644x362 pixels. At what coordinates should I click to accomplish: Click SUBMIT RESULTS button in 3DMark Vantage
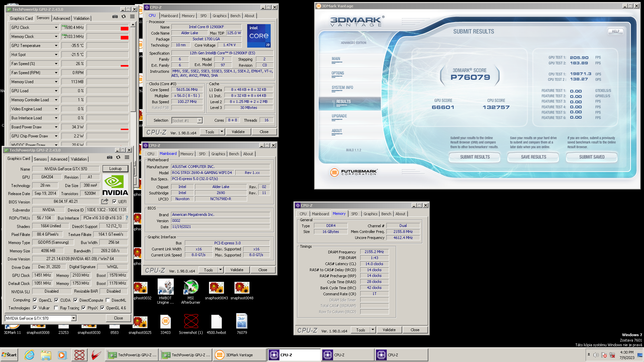475,157
